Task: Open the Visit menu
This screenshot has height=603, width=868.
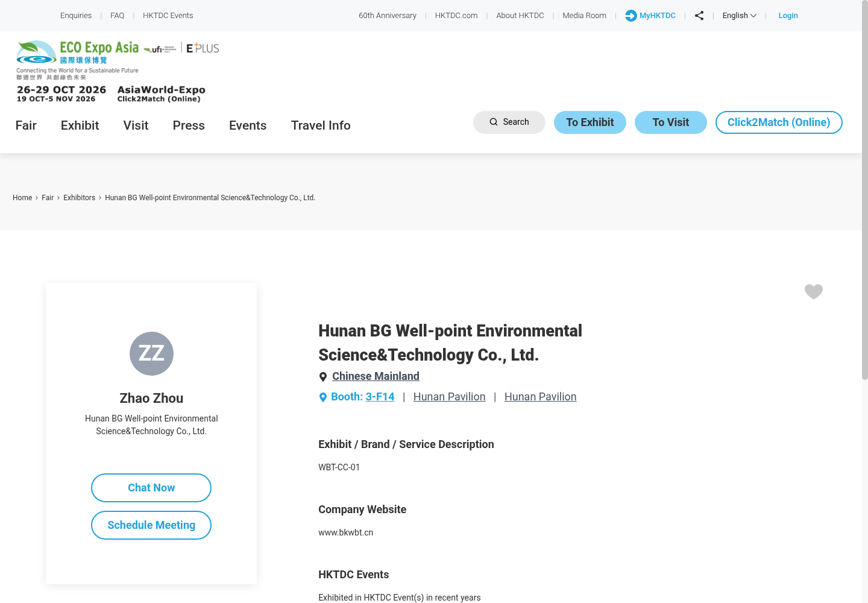Action: [136, 125]
